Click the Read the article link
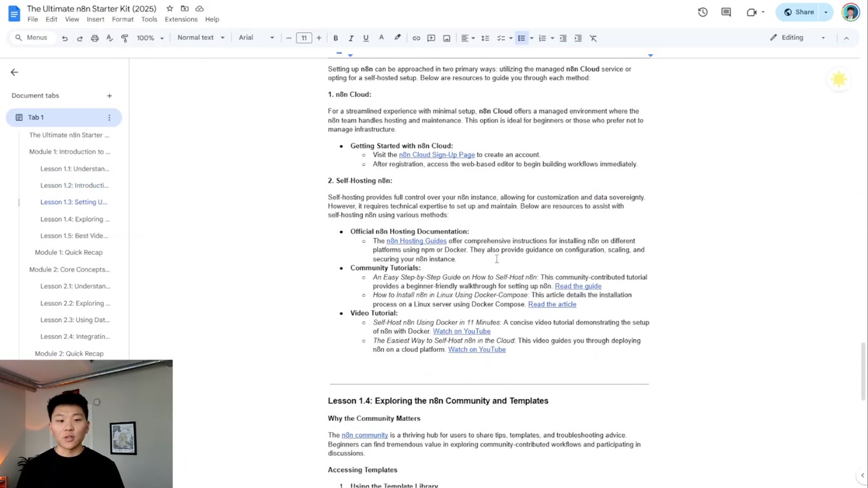 552,304
